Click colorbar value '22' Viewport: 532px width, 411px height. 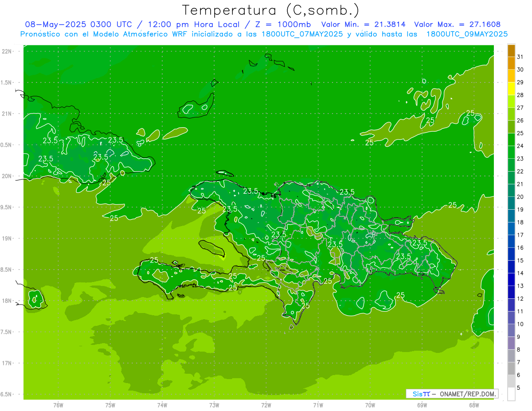pos(520,172)
